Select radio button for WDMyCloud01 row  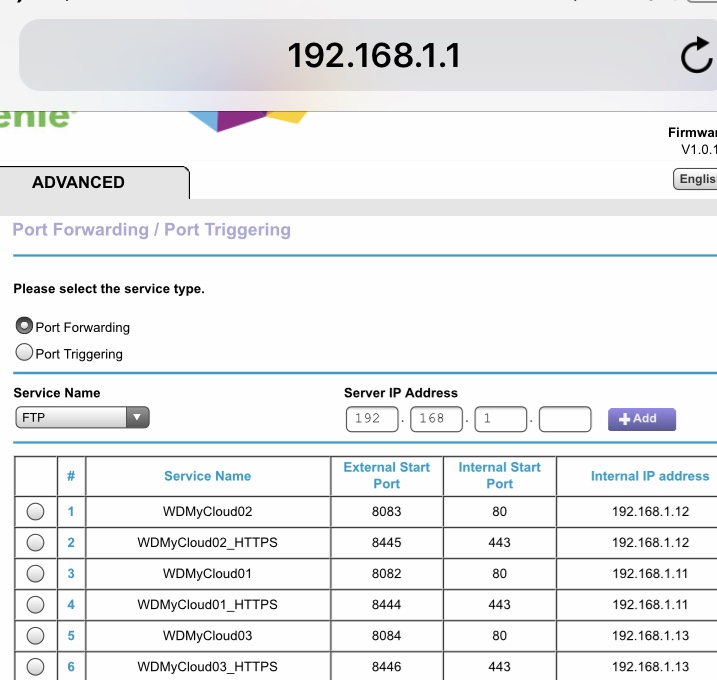pos(35,573)
